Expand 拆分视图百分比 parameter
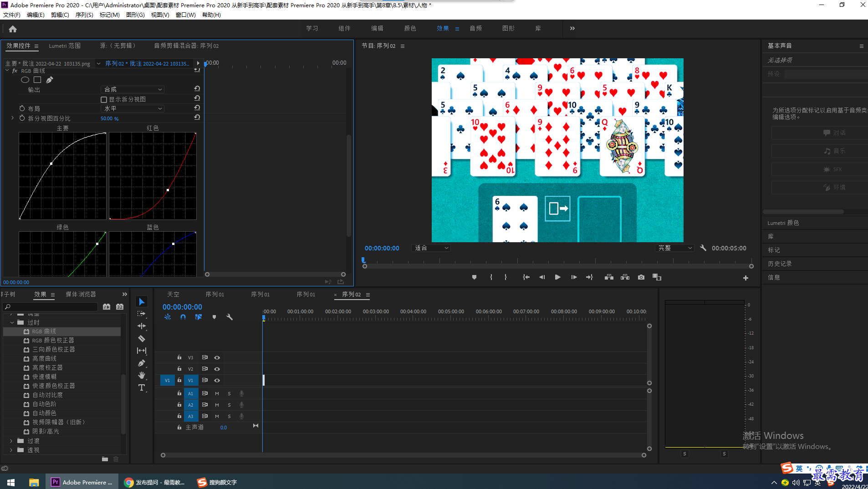 coord(12,118)
